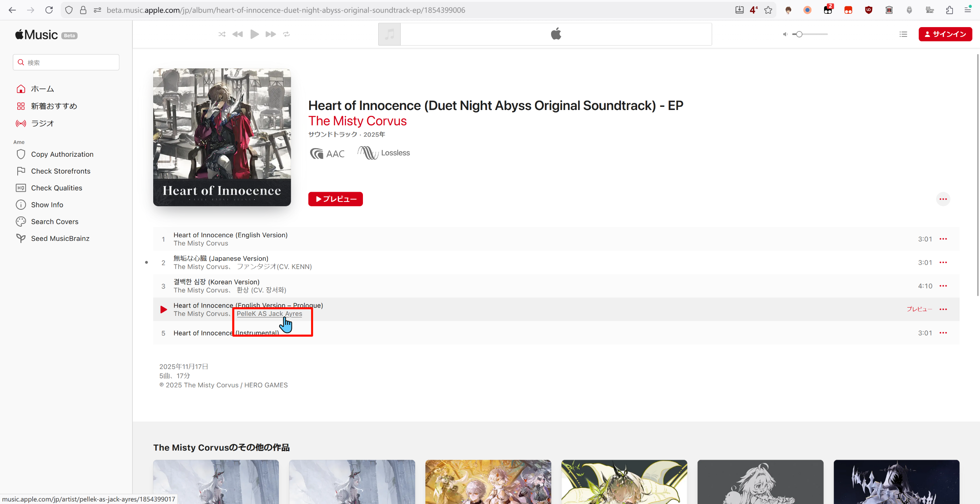Open the playback queue list icon
Viewport: 980px width, 504px height.
(x=903, y=34)
